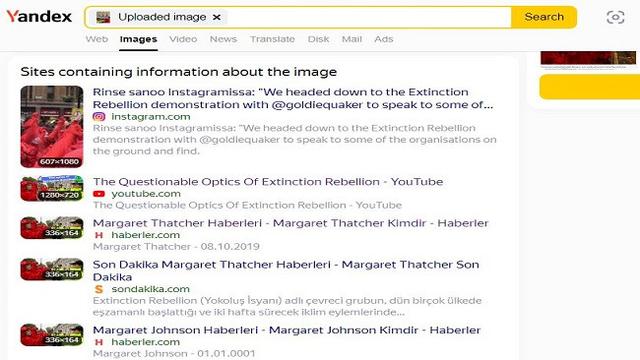Viewport: 640px width, 360px height.
Task: Open haberler.com link under Margaret Johnson Haberleri
Action: click(x=145, y=342)
